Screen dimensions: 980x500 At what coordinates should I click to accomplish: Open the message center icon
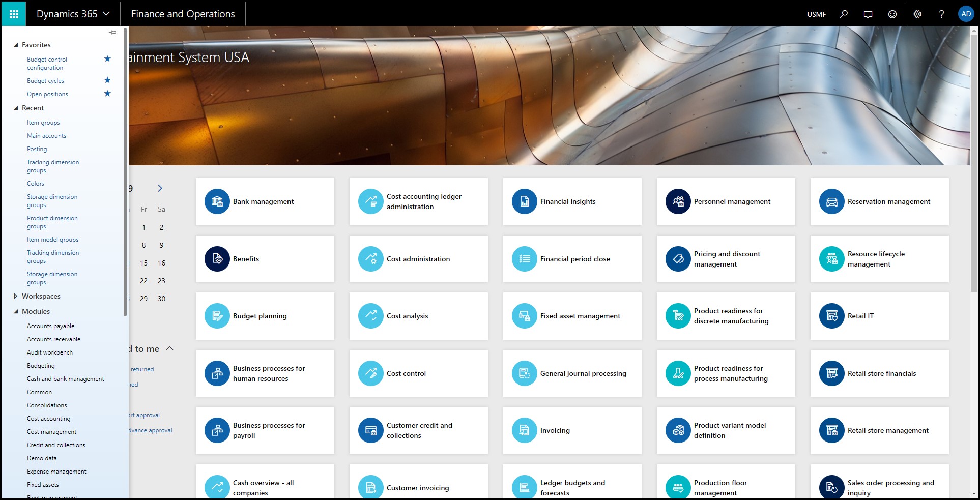tap(868, 14)
